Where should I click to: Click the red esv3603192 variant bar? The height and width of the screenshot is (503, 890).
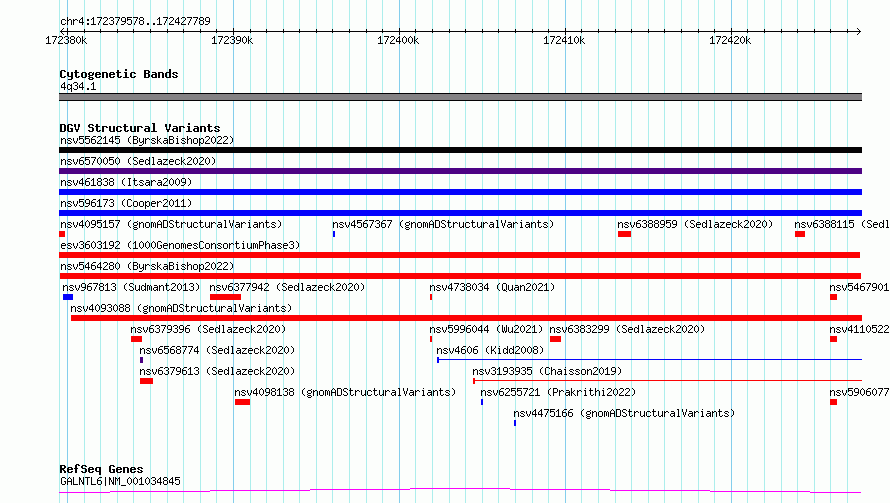point(460,255)
